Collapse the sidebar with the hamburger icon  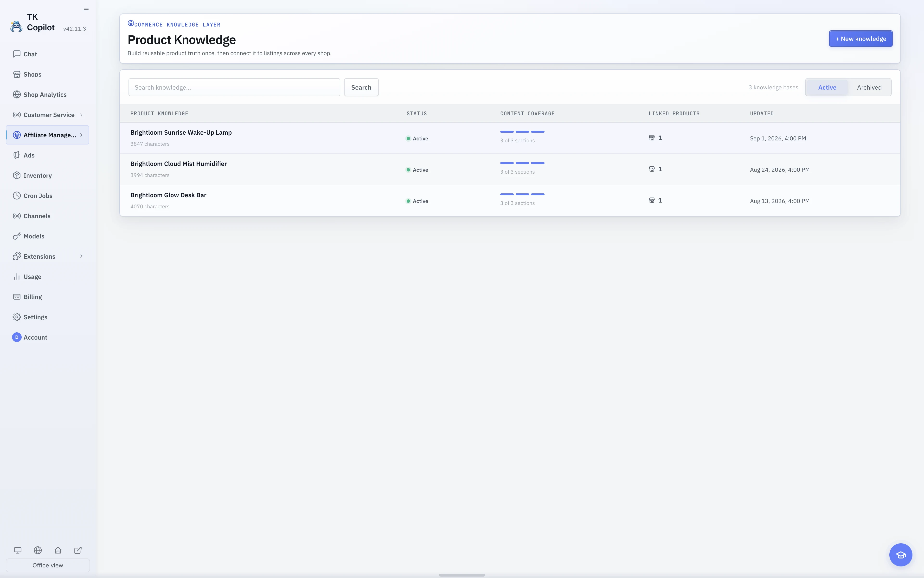pos(86,10)
